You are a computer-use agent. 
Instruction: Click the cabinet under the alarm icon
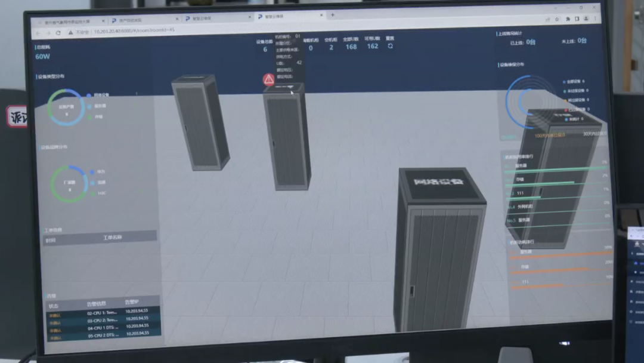click(x=287, y=137)
